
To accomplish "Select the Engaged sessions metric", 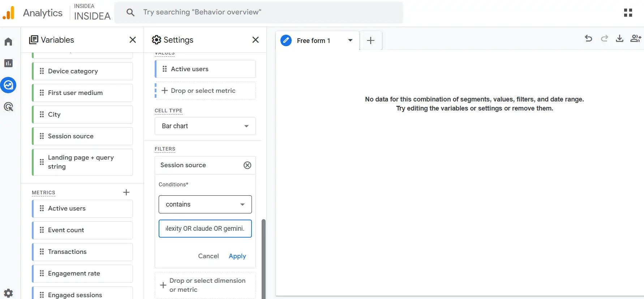I will pos(83,293).
